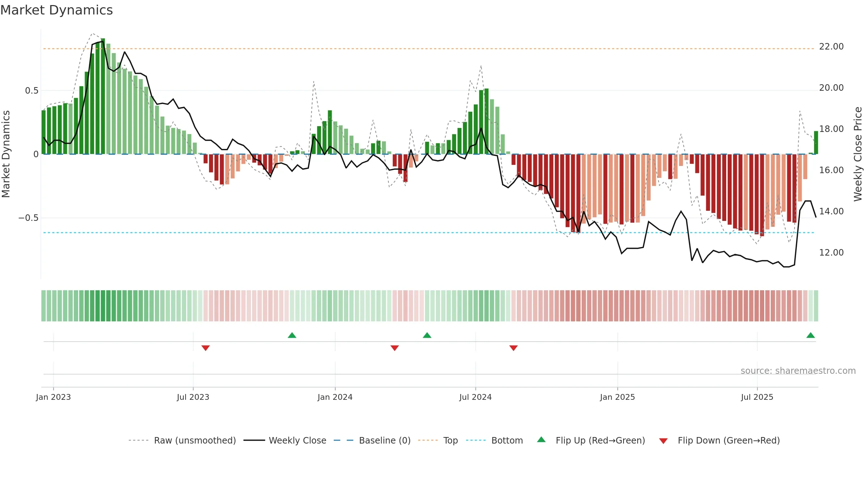Click the 0 left axis label

click(36, 154)
